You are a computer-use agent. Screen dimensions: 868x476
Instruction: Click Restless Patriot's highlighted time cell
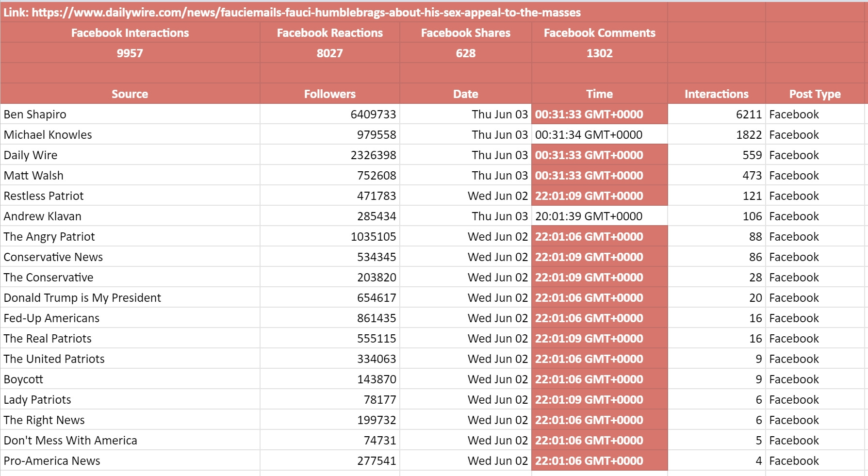pyautogui.click(x=600, y=196)
